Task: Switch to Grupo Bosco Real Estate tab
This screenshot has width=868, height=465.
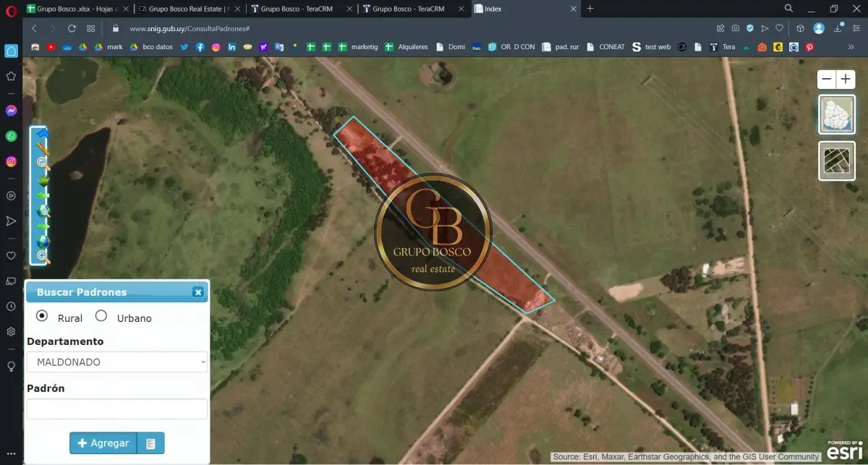Action: coord(190,9)
